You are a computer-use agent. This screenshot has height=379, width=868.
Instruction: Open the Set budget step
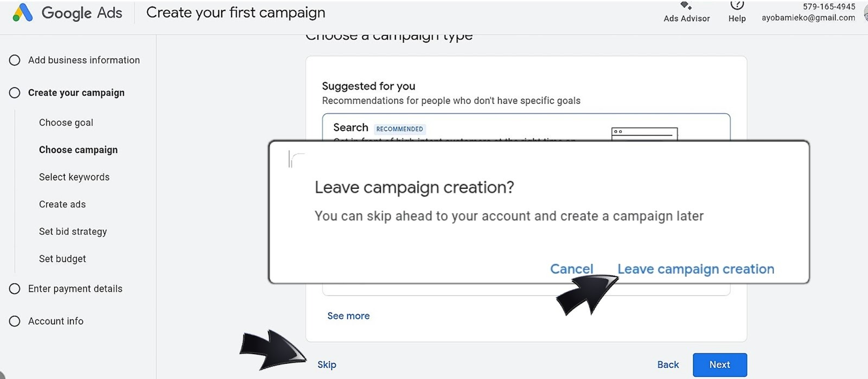click(x=62, y=259)
